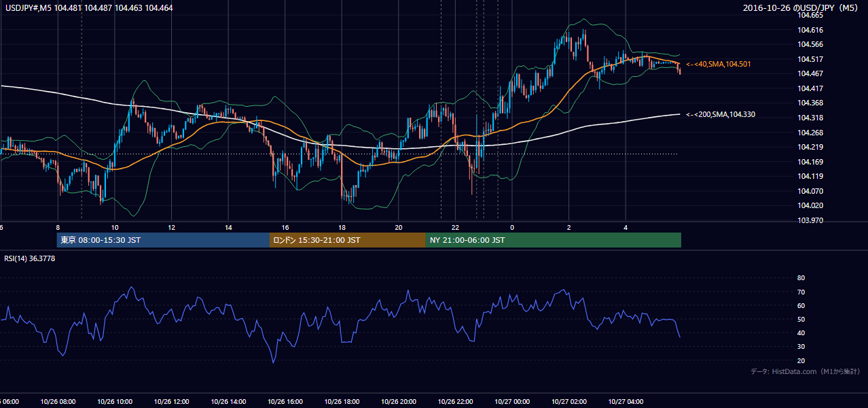Click RSI scale value 40
The height and width of the screenshot is (408, 868).
tap(801, 333)
